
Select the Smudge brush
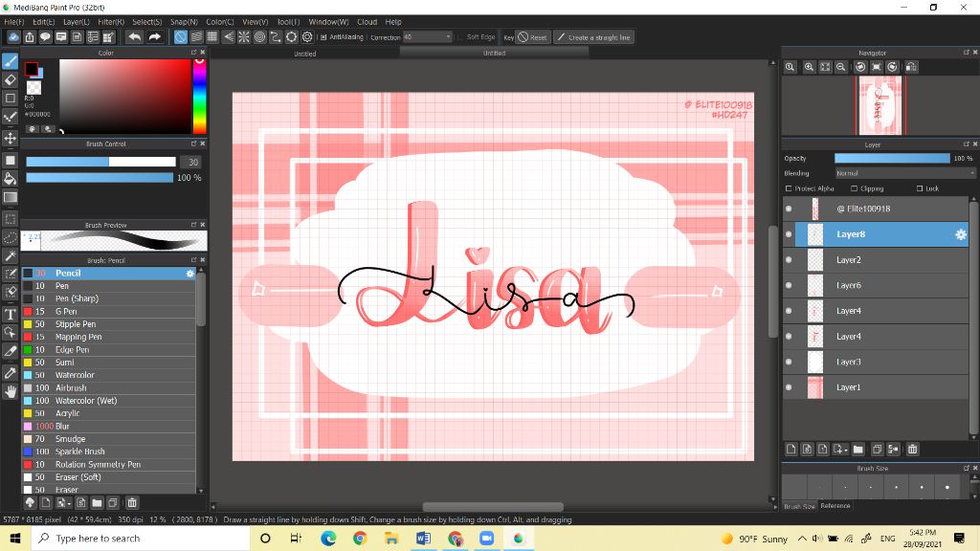[x=109, y=438]
